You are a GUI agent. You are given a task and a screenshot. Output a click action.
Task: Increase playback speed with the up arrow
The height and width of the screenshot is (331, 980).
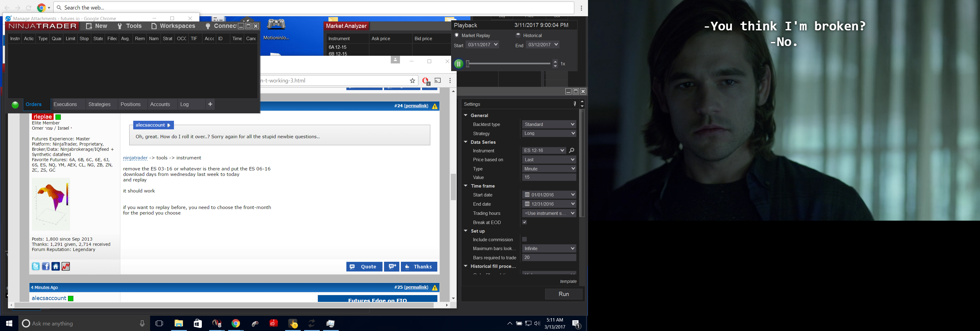coord(555,62)
